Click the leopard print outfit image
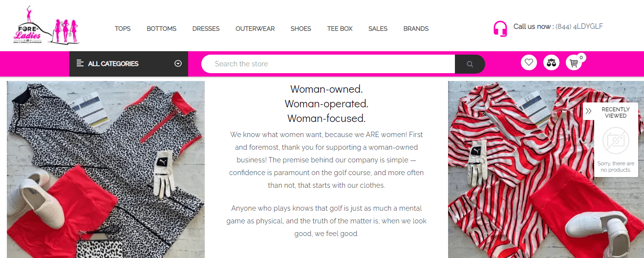The image size is (644, 258). [x=106, y=169]
